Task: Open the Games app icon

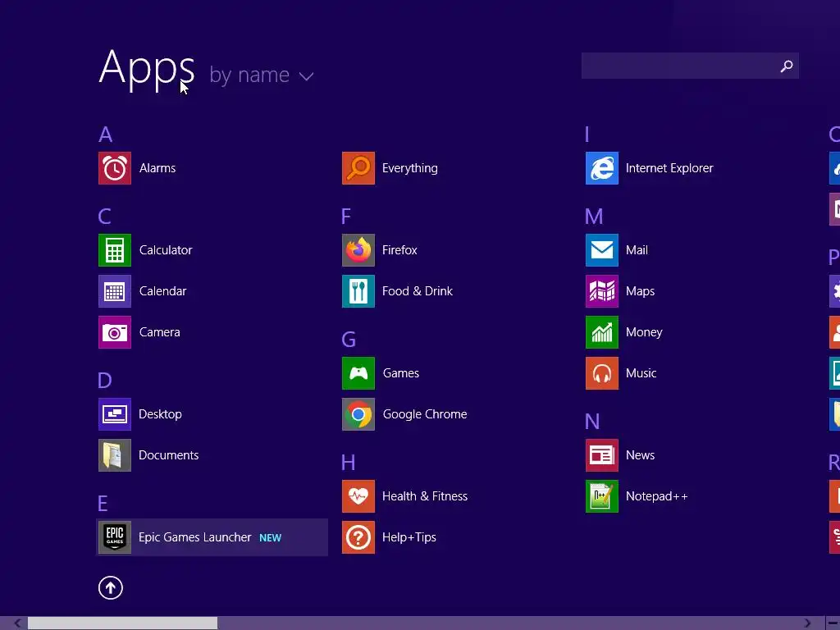Action: pyautogui.click(x=358, y=373)
